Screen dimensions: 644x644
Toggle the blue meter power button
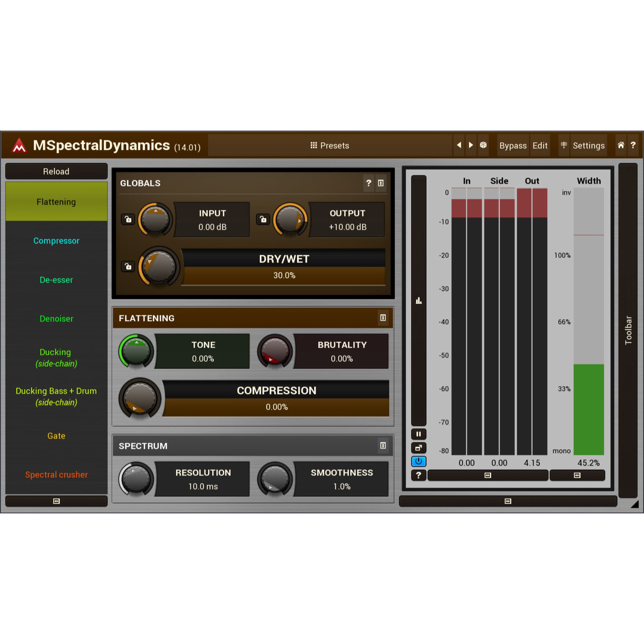pos(419,461)
